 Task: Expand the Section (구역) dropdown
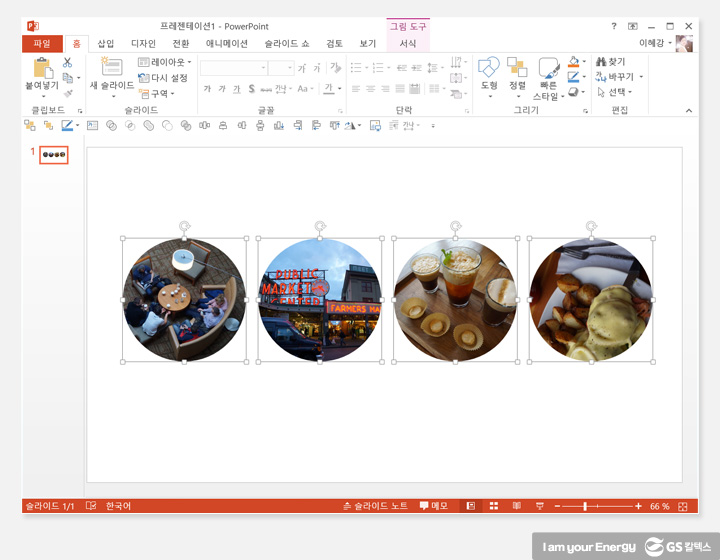(158, 93)
